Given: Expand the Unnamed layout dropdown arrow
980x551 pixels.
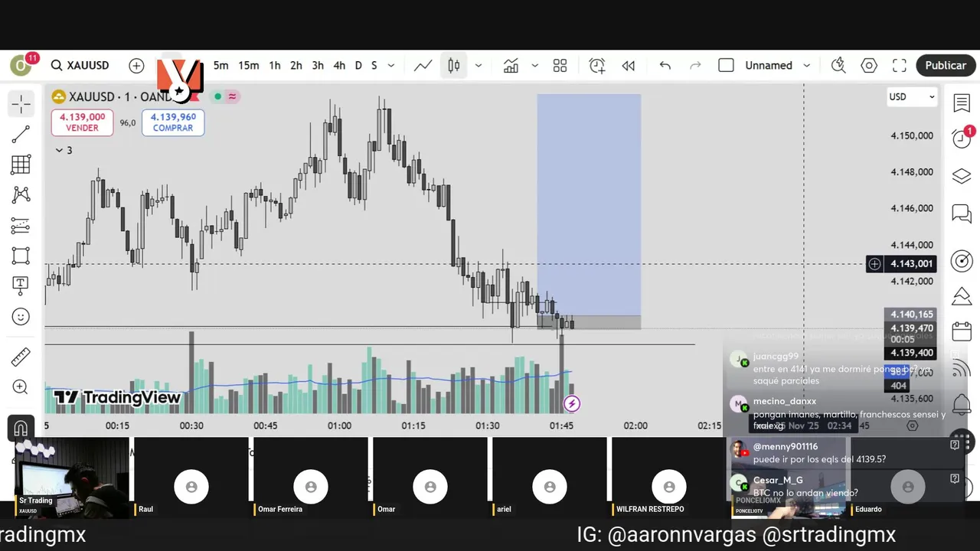Looking at the screenshot, I should [x=806, y=66].
